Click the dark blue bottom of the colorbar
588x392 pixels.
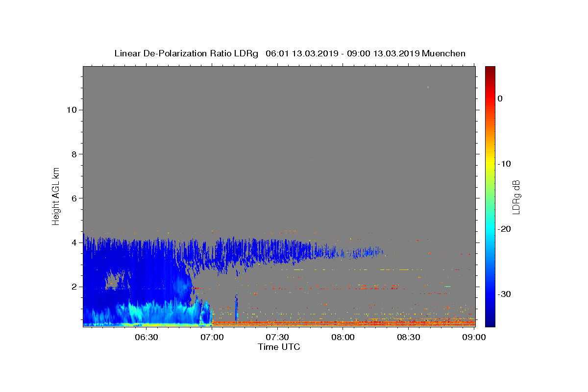(490, 323)
